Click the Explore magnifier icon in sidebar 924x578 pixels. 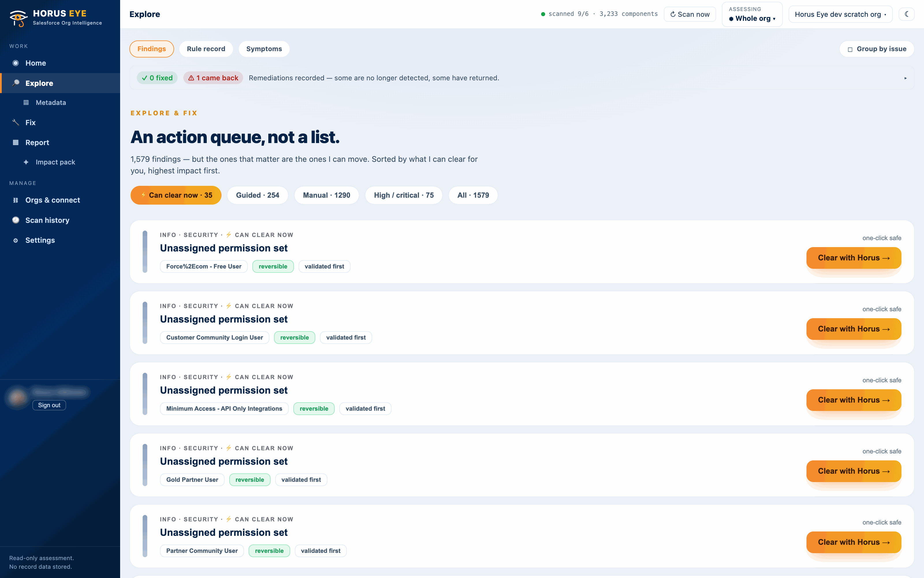[16, 83]
